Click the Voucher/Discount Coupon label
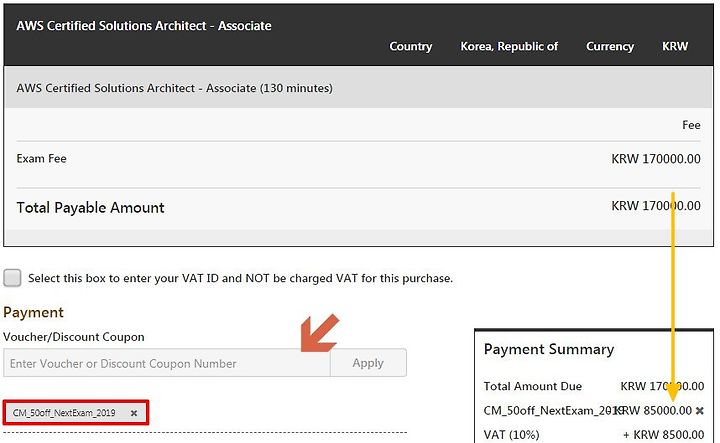Screen dimensions: 720x443 tap(73, 337)
